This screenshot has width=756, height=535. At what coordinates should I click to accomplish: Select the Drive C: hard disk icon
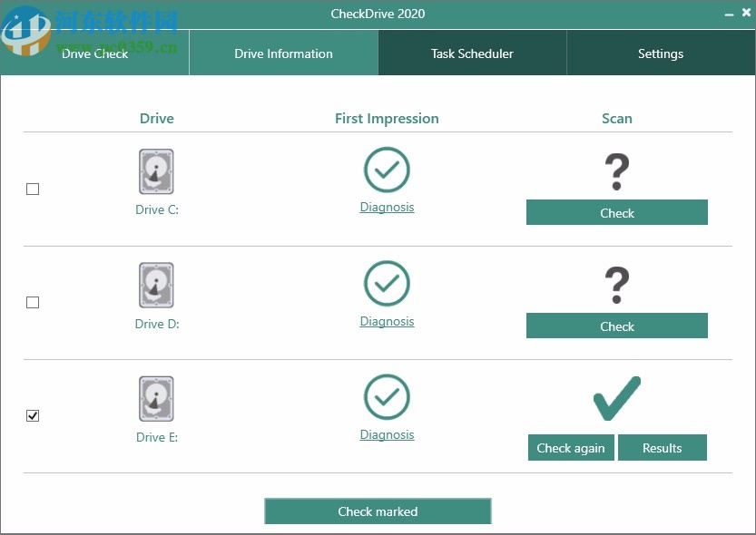[x=156, y=171]
